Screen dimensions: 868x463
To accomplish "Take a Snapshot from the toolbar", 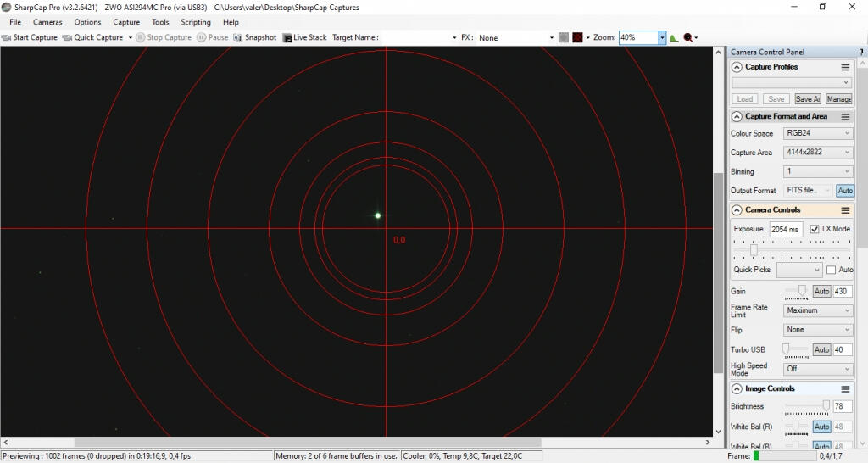I will pos(238,37).
